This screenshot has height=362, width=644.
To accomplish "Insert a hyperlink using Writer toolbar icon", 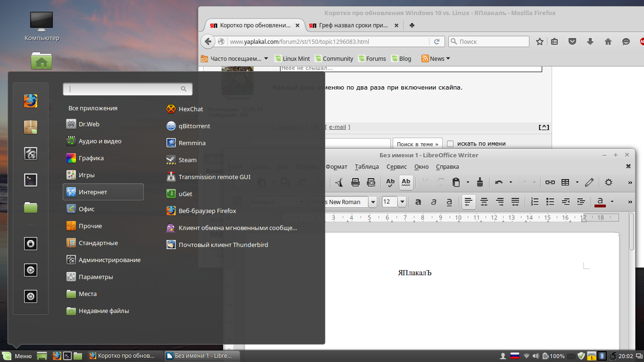I will pos(550,182).
